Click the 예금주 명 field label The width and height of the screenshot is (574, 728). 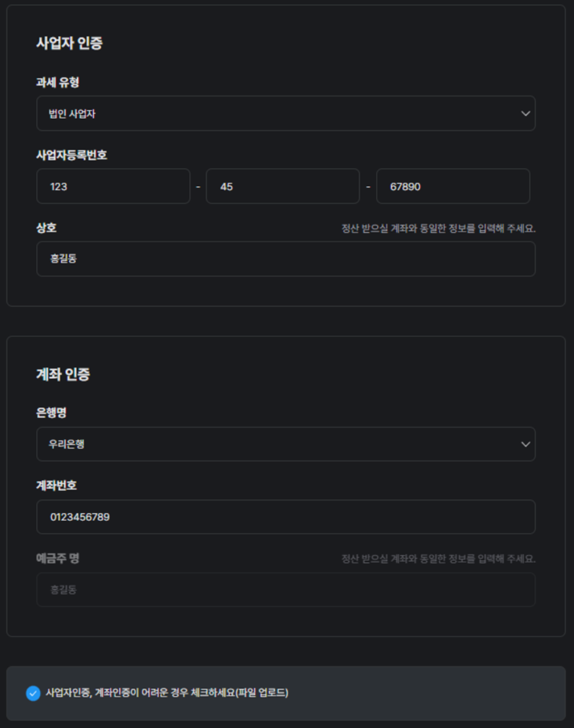click(57, 558)
